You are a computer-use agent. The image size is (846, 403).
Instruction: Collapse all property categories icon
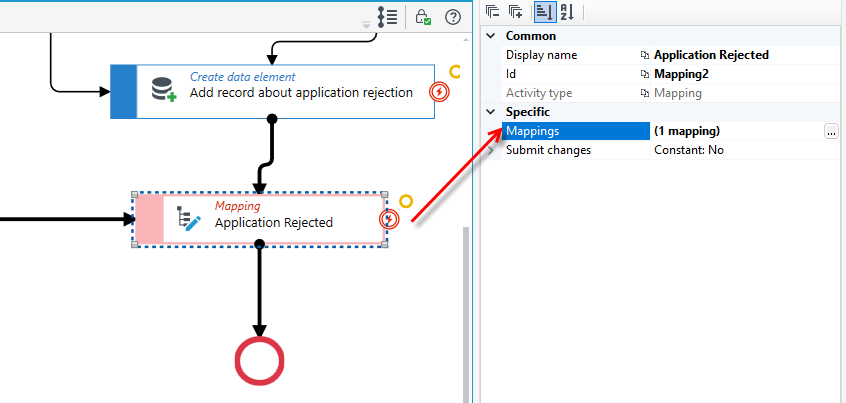[492, 11]
